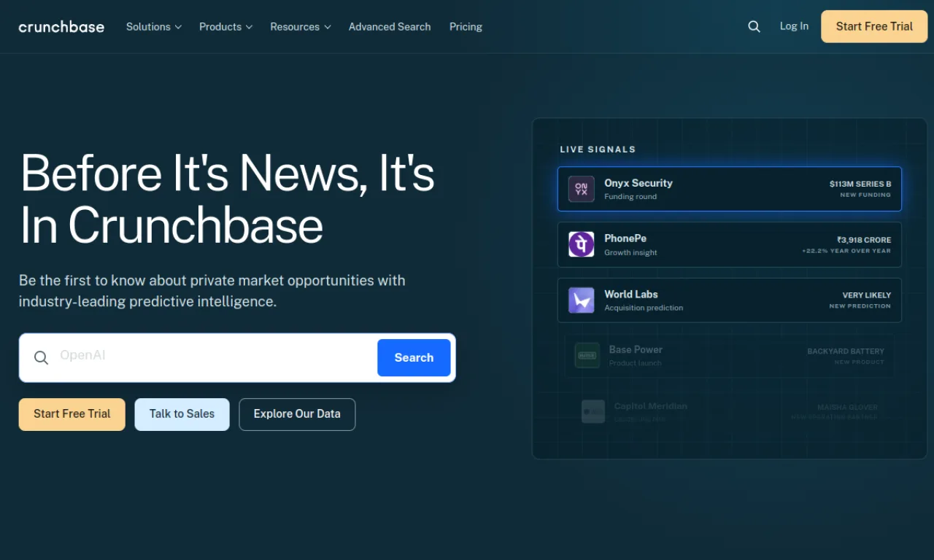Viewport: 934px width, 560px height.
Task: Open the Advanced Search page
Action: click(390, 26)
